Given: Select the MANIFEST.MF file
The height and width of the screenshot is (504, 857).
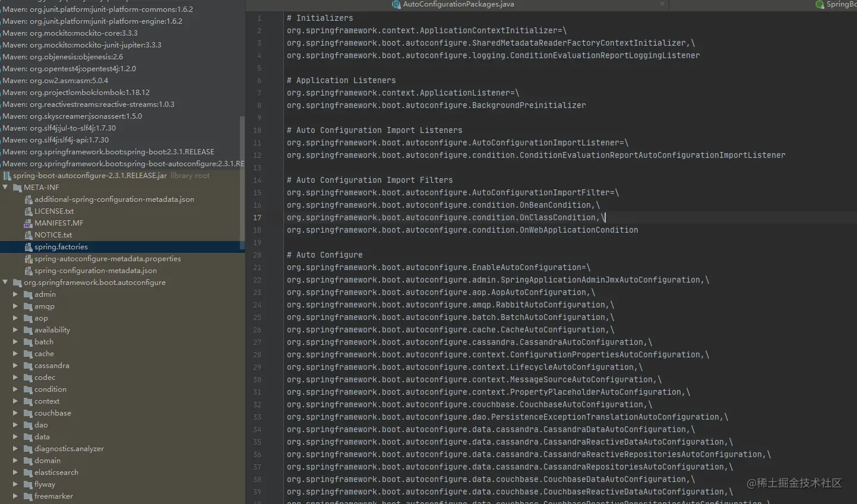Looking at the screenshot, I should click(x=59, y=223).
